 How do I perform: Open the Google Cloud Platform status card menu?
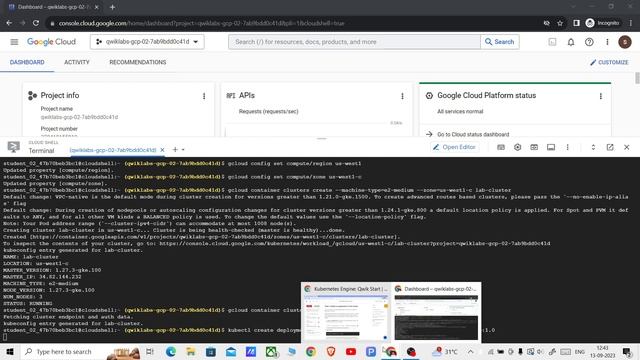(600, 96)
